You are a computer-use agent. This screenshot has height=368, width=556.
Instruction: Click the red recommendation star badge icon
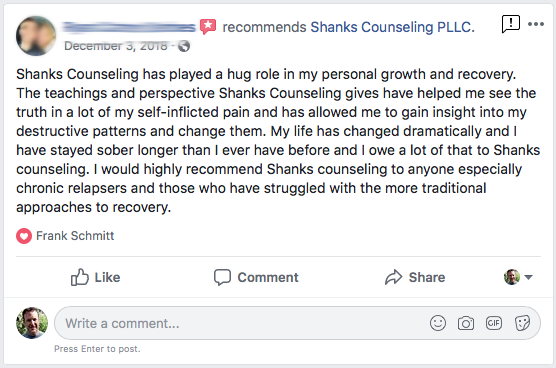click(208, 27)
